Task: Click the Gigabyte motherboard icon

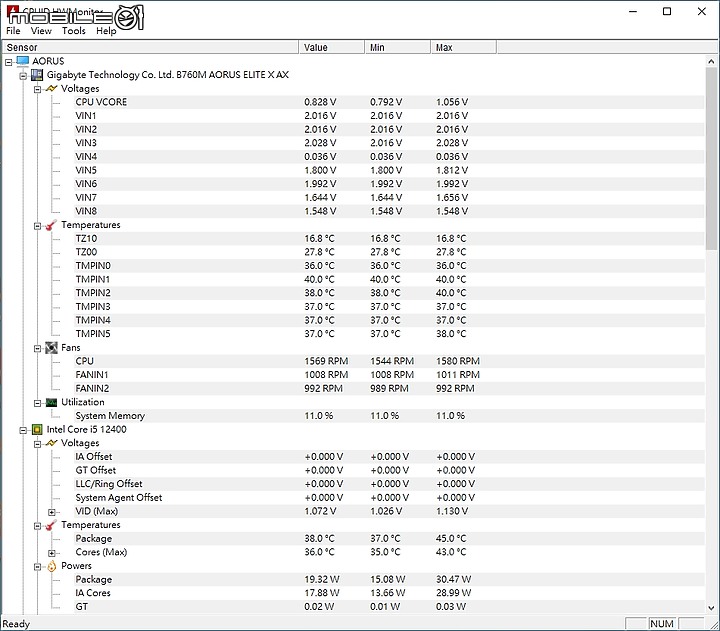Action: click(x=37, y=75)
